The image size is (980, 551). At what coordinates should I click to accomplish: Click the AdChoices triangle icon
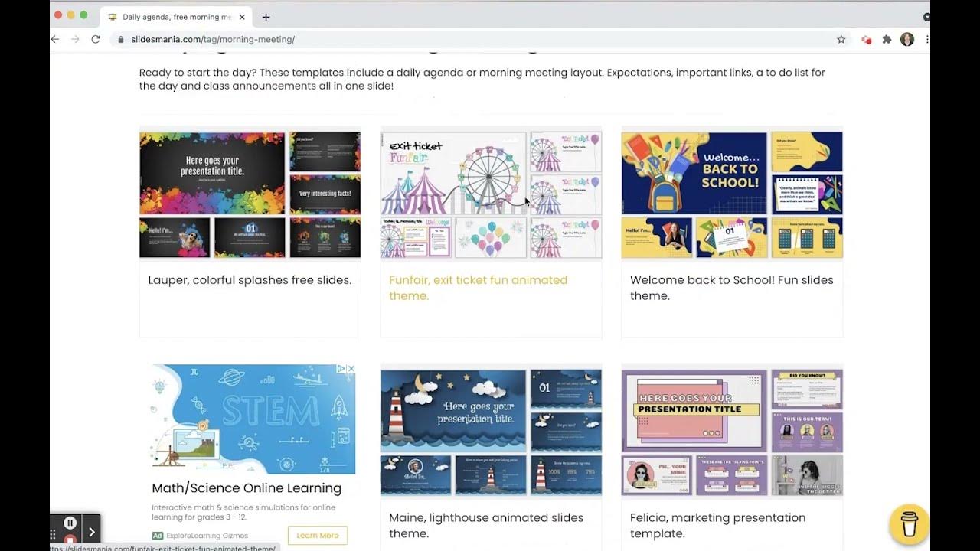click(x=342, y=369)
